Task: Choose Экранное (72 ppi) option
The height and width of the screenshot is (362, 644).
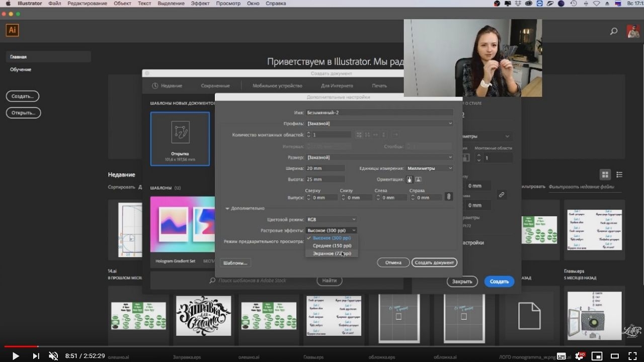Action: [332, 253]
